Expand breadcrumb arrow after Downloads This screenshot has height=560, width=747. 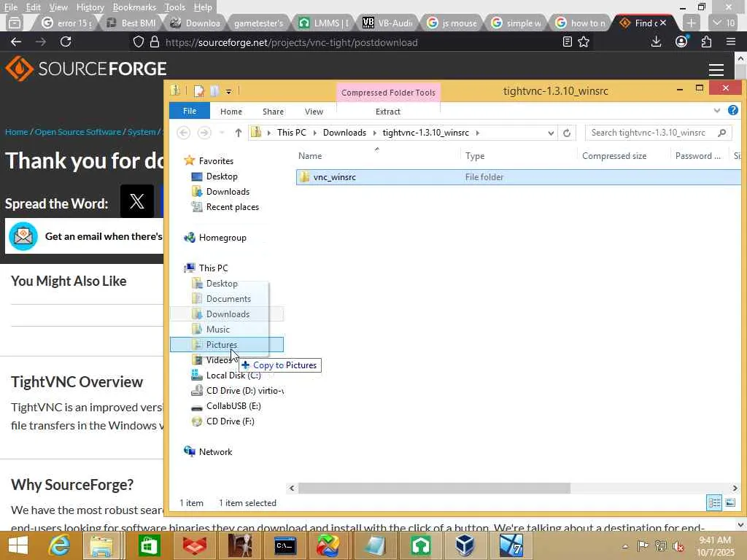coord(374,133)
